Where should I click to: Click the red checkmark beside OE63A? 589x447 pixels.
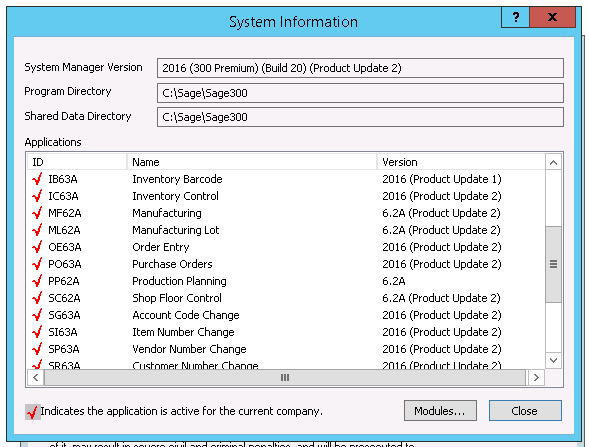coord(37,247)
